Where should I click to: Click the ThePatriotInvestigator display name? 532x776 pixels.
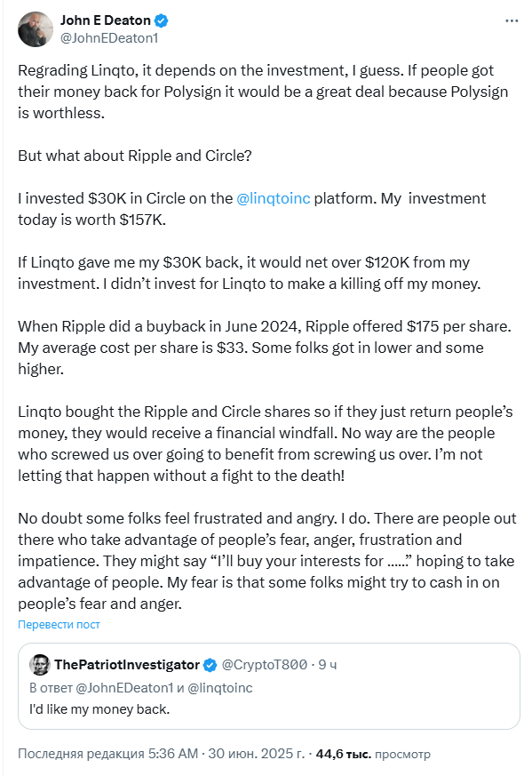(127, 665)
